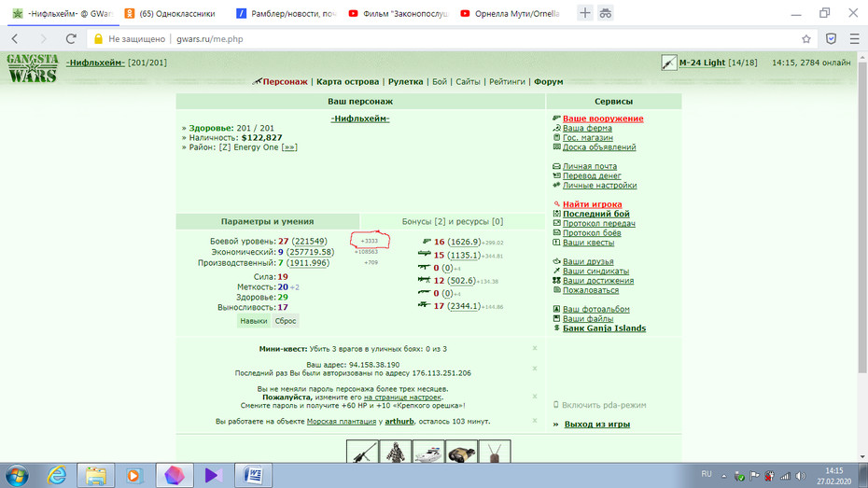Open Бонусы [2] и ресурсы [0] tab
Viewport: 868px width, 488px height.
453,221
